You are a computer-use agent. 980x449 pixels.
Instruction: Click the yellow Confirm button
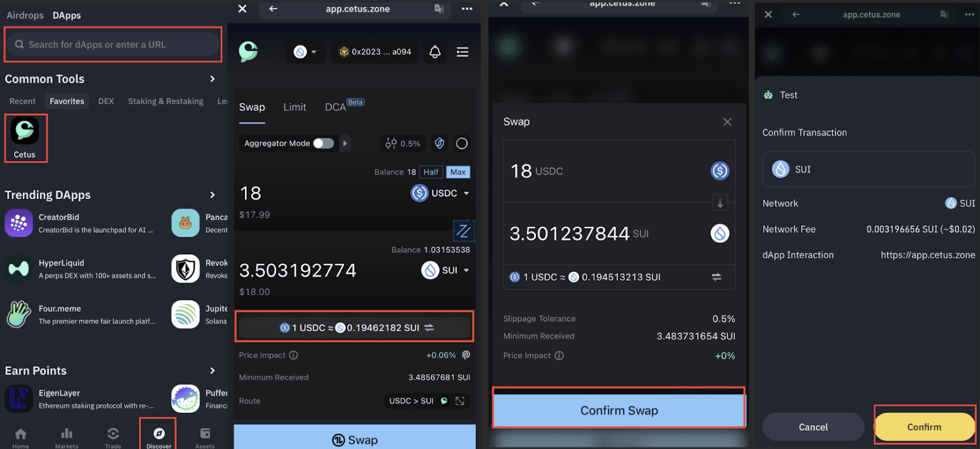[924, 427]
